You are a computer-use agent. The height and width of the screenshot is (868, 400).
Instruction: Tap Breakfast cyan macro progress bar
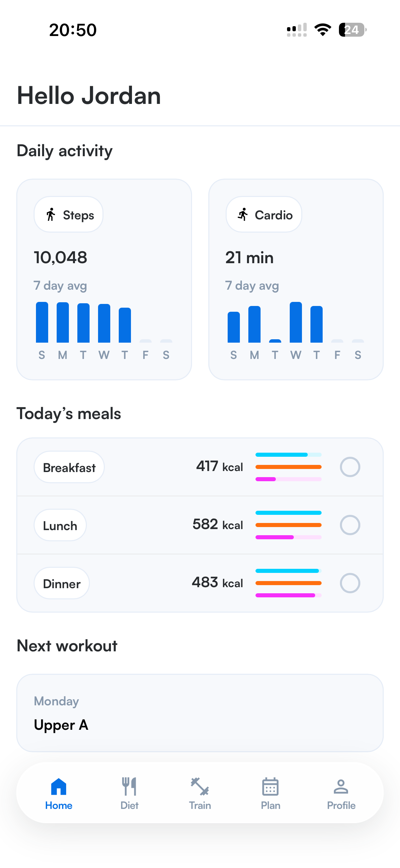click(x=288, y=455)
